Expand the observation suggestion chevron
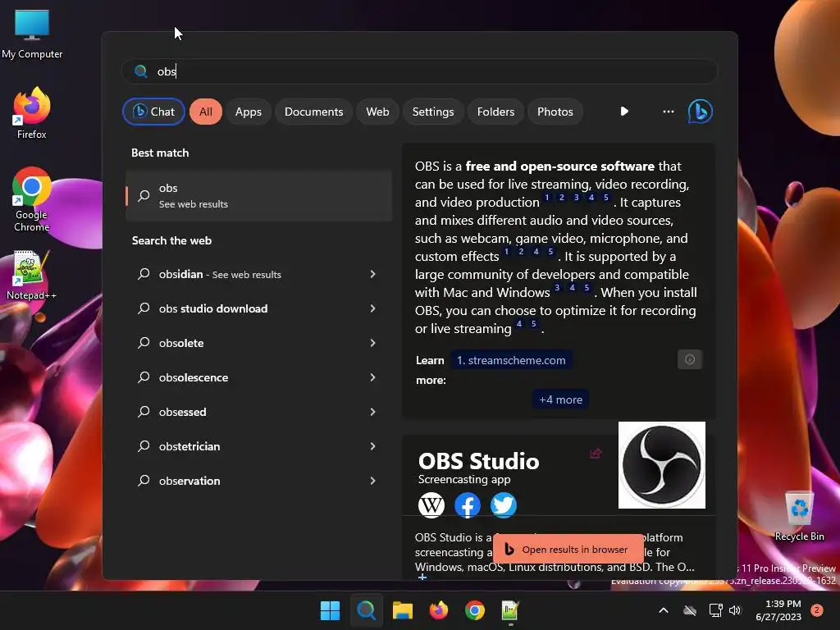This screenshot has width=840, height=630. pos(373,481)
